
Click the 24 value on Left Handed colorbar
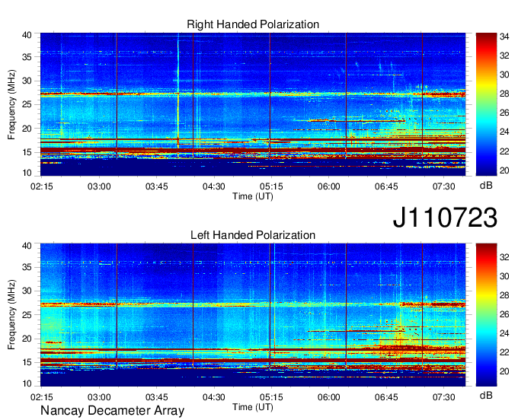coord(504,333)
